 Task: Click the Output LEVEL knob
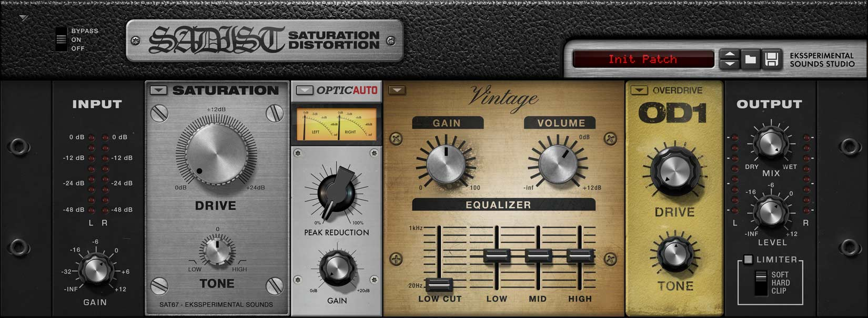pos(771,212)
